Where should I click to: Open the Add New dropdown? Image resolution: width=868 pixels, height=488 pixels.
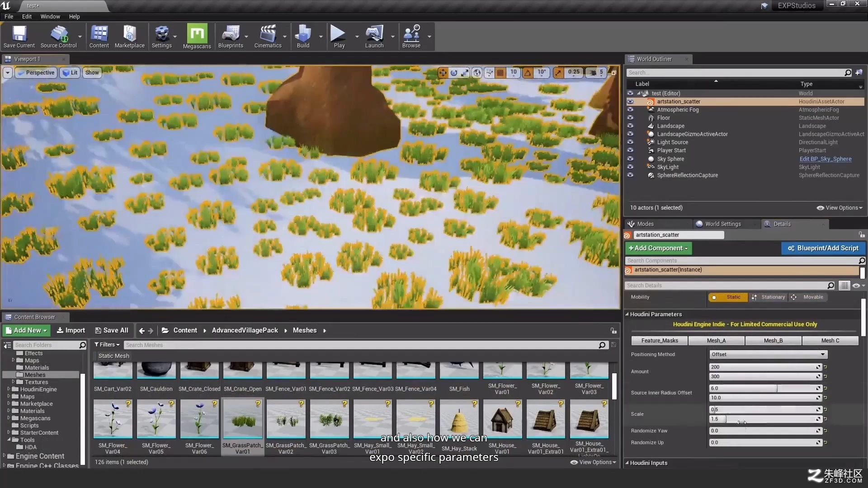(x=27, y=331)
